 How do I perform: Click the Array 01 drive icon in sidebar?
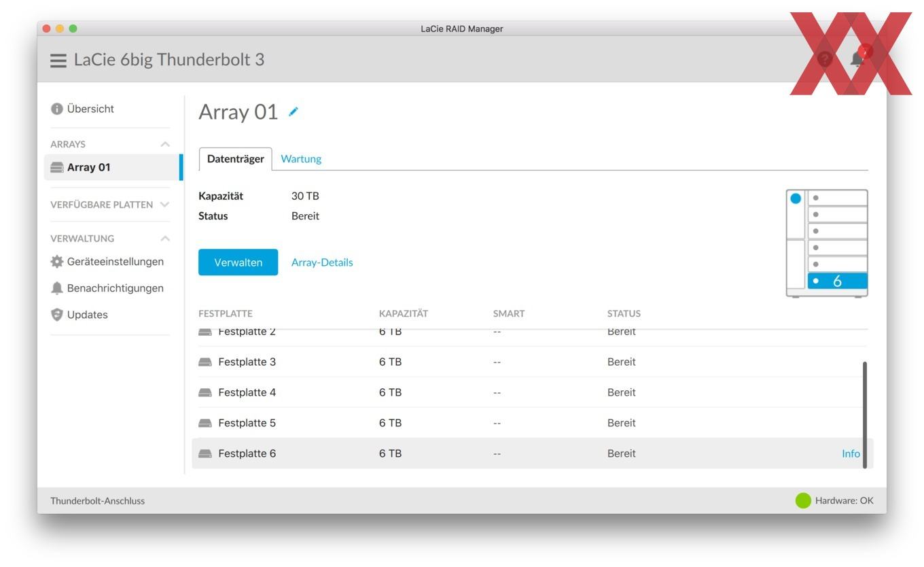coord(57,167)
